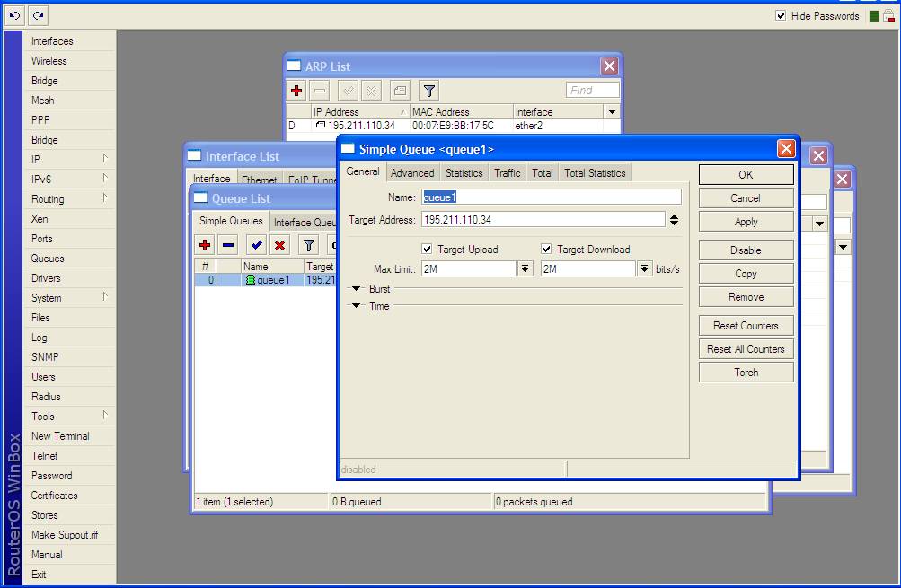901x588 pixels.
Task: Switch to the Advanced tab
Action: [x=412, y=173]
